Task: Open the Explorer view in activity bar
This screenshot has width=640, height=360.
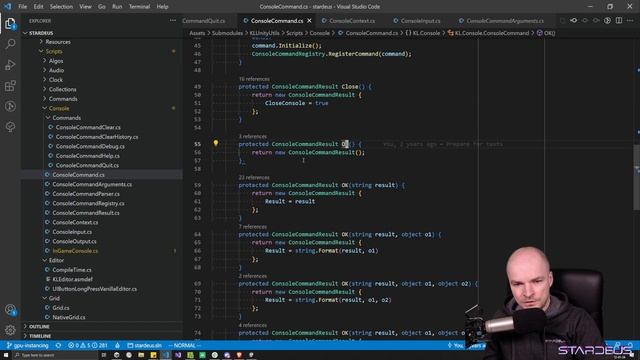Action: pyautogui.click(x=10, y=24)
